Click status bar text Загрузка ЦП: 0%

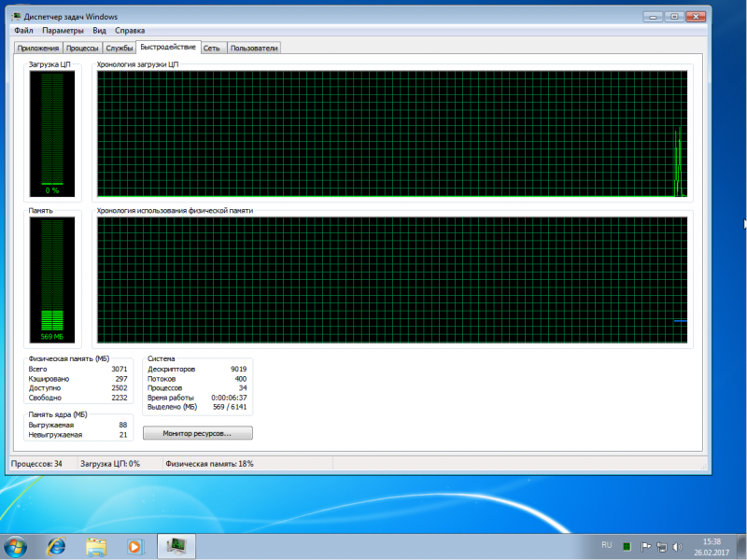point(110,464)
